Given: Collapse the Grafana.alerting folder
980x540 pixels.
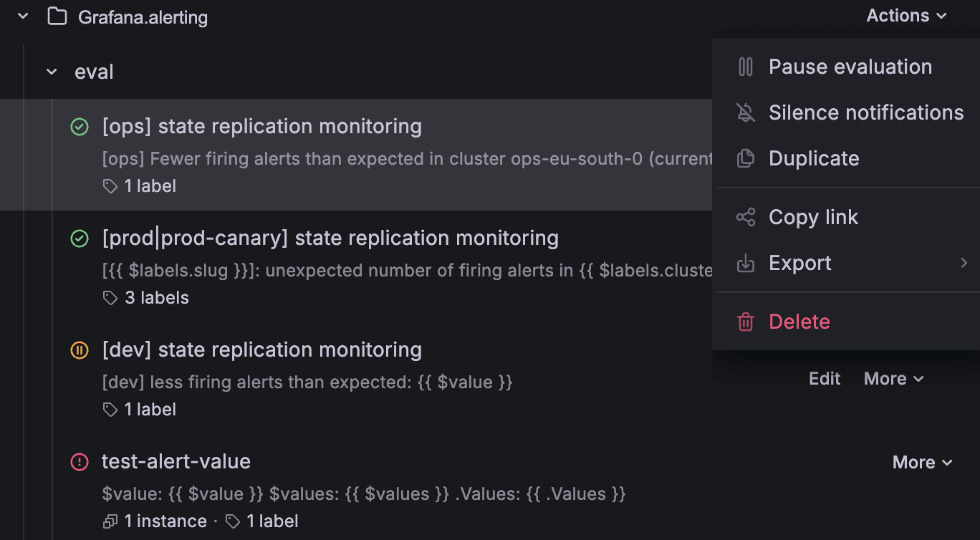Looking at the screenshot, I should (21, 14).
